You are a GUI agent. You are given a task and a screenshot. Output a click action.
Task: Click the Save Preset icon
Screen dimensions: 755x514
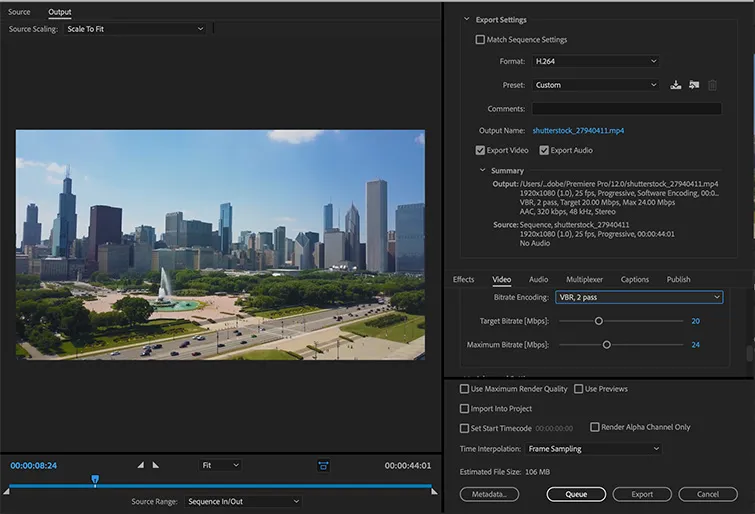pos(676,86)
